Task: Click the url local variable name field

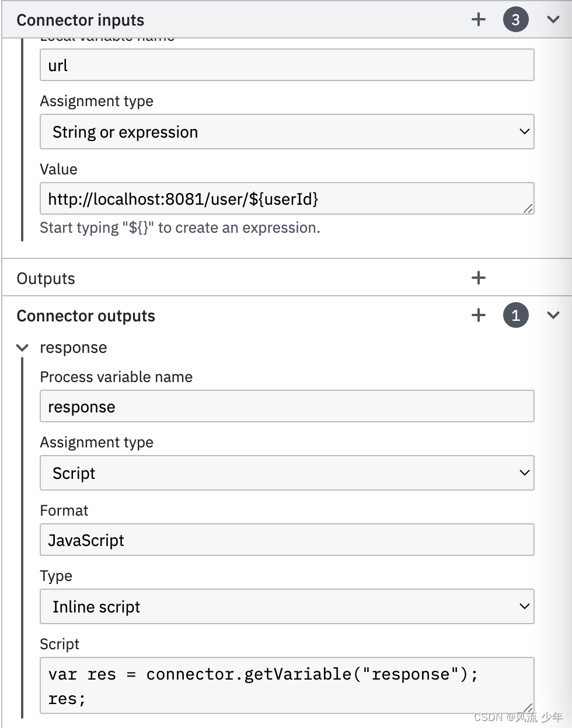Action: point(287,65)
